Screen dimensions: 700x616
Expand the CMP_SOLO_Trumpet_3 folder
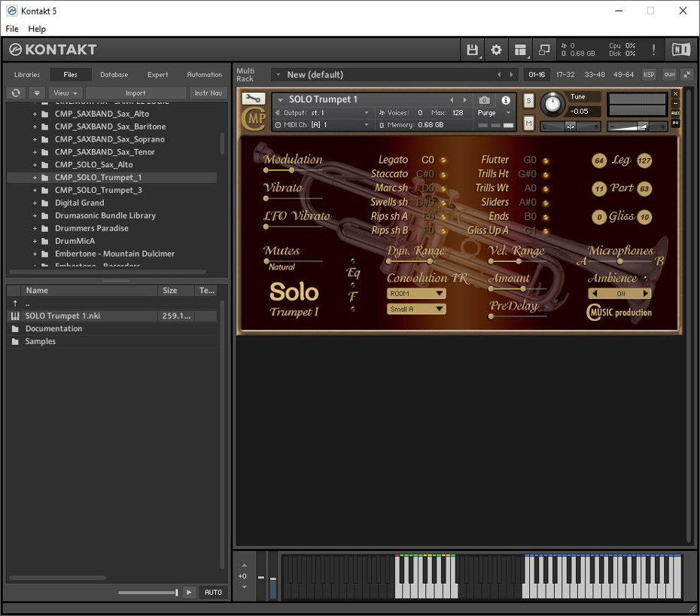click(x=35, y=191)
